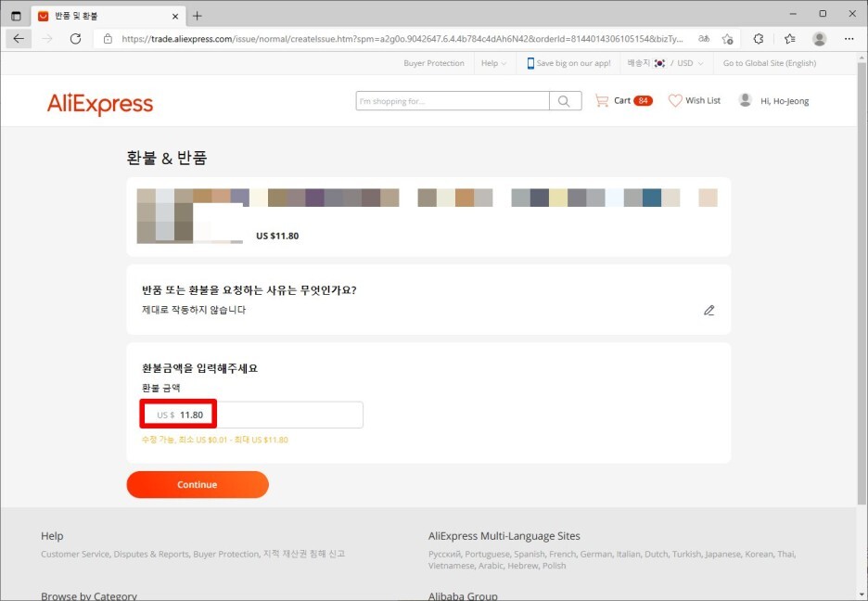This screenshot has height=601, width=868.
Task: Open a new browser tab
Action: tap(198, 16)
